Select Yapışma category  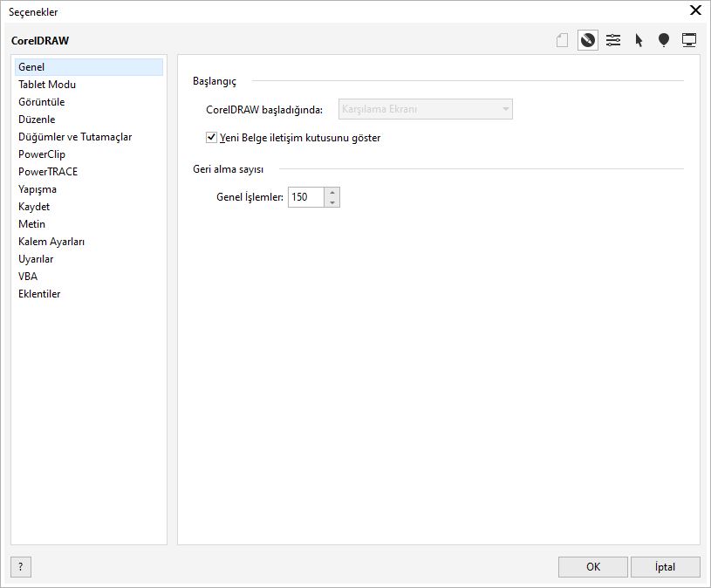(89, 189)
